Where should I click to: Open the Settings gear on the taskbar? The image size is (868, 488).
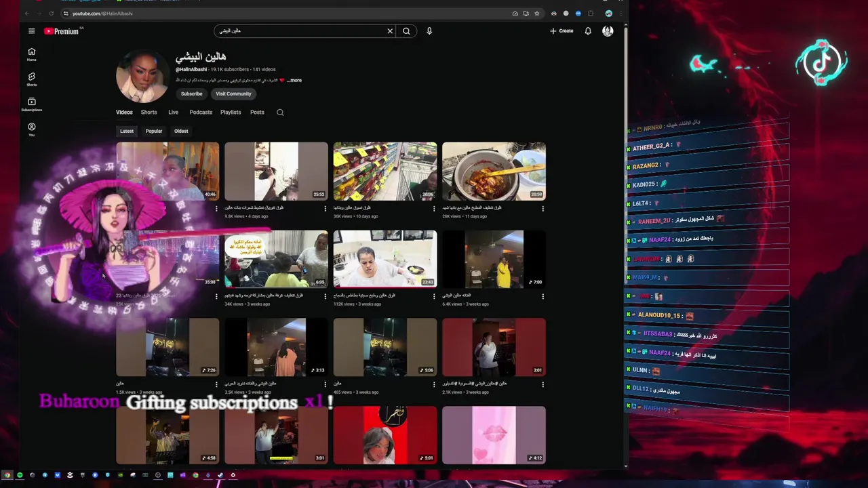point(233,475)
